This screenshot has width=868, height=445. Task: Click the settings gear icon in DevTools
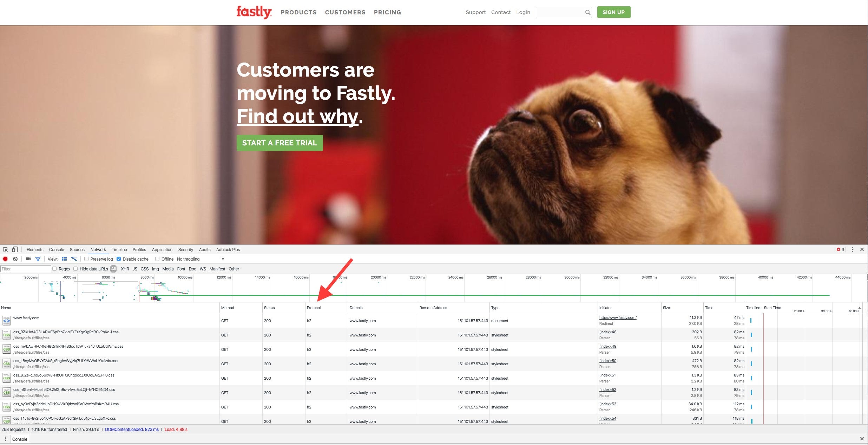[853, 249]
